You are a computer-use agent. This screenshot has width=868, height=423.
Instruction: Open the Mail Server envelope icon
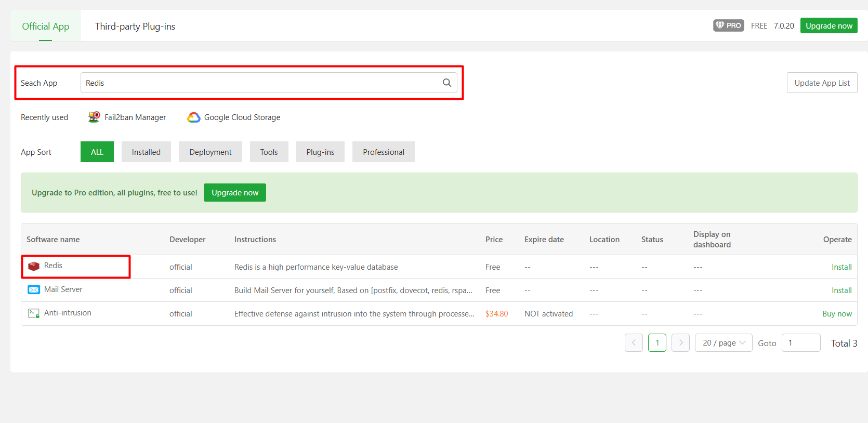point(34,289)
